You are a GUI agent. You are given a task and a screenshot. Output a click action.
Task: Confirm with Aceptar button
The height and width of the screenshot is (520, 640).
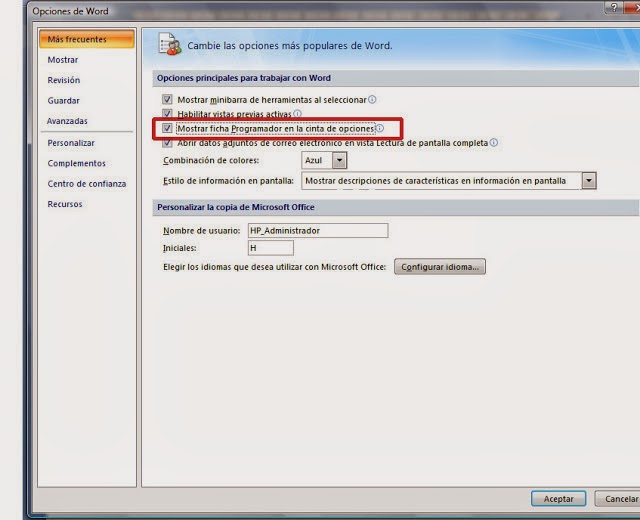pyautogui.click(x=558, y=499)
